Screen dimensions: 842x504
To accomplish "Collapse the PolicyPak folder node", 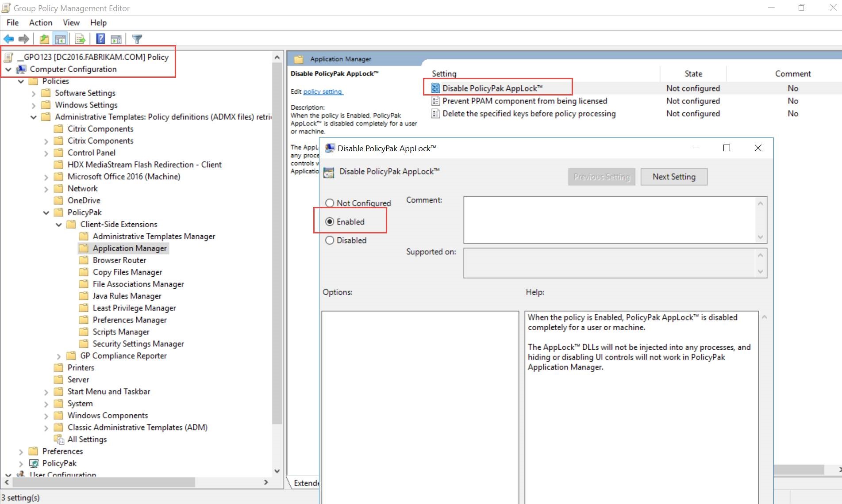I will [46, 213].
